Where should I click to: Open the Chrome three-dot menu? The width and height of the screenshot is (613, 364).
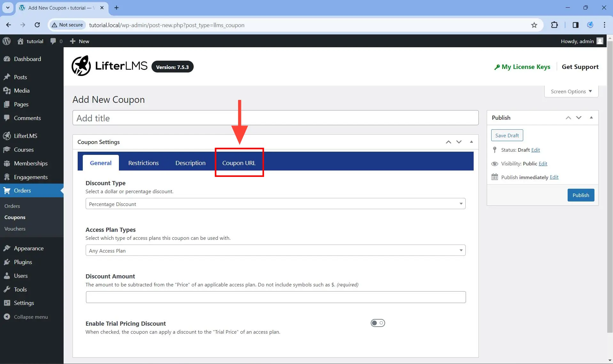coord(604,25)
